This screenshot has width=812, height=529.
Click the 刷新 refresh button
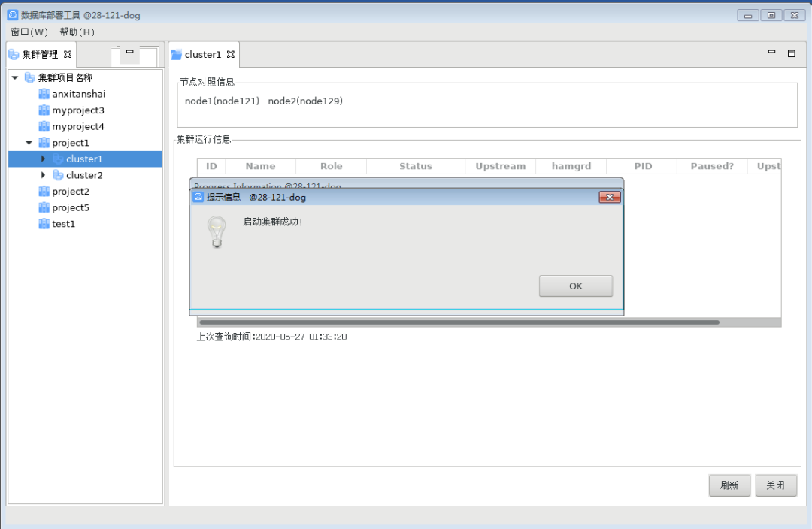[729, 485]
